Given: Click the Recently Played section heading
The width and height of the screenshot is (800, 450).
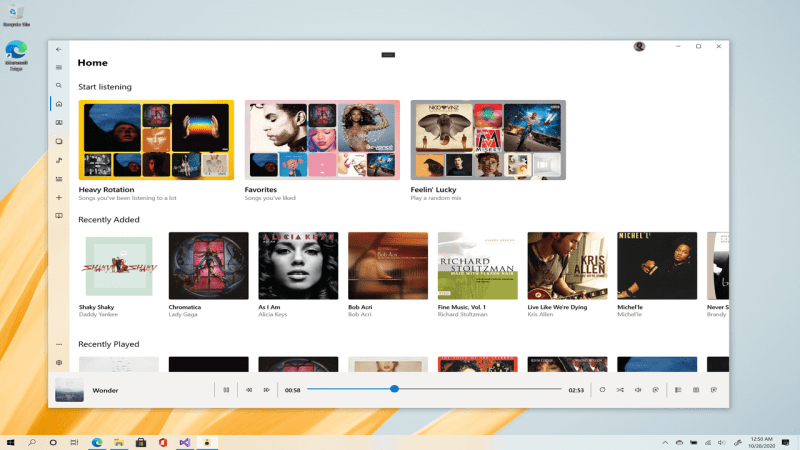Looking at the screenshot, I should 109,344.
